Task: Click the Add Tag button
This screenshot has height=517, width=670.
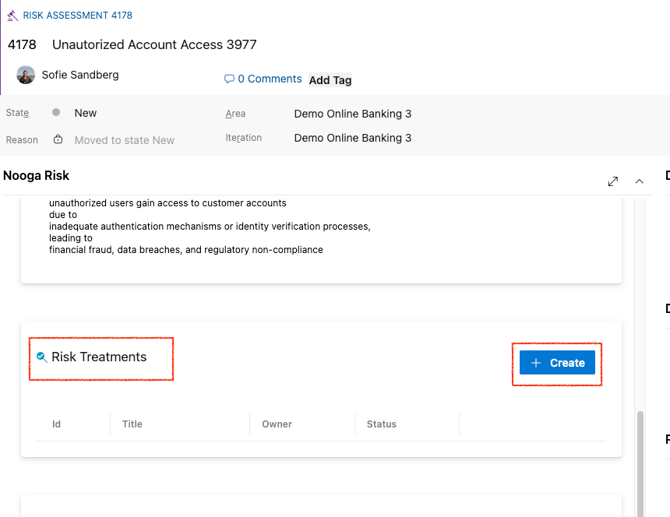Action: tap(330, 80)
